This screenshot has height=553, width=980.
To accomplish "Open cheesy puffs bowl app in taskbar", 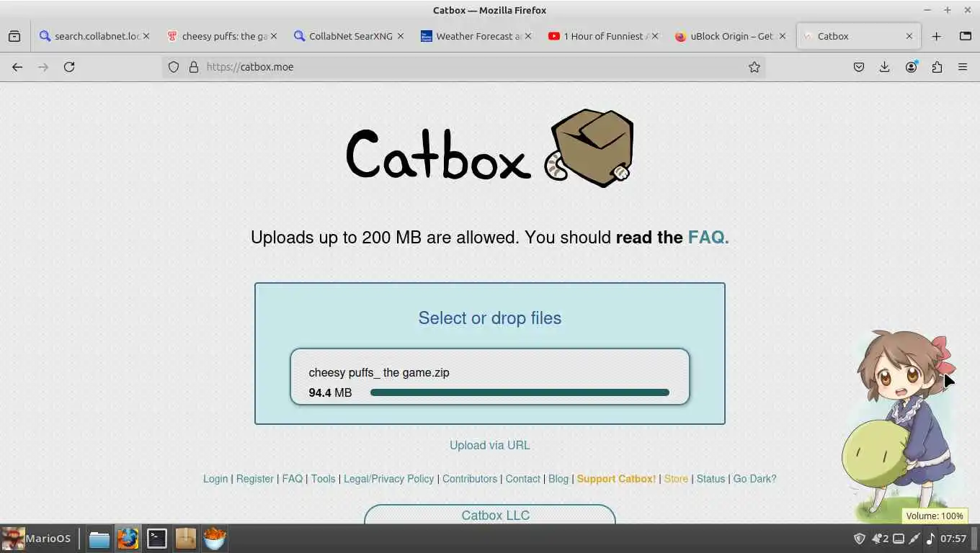I will click(214, 539).
